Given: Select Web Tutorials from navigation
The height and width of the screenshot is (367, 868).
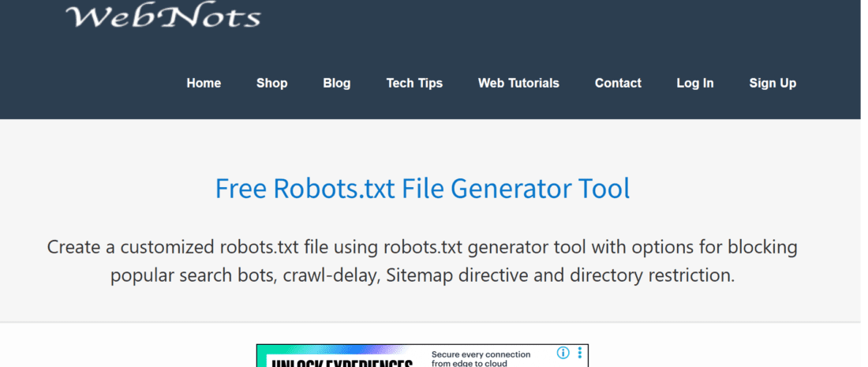Looking at the screenshot, I should [518, 83].
